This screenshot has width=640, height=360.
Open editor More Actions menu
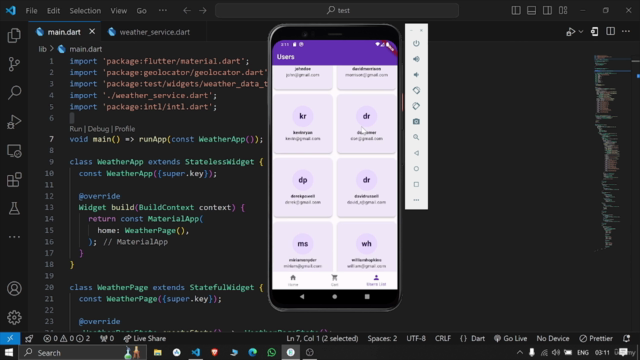(626, 31)
